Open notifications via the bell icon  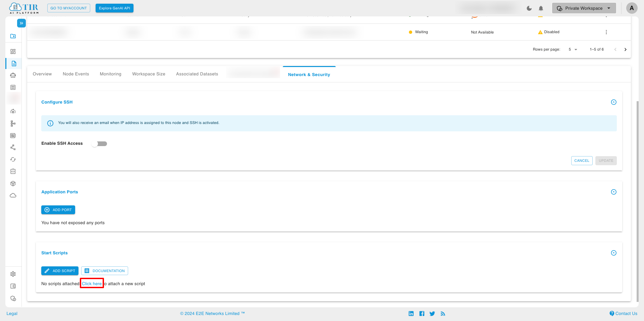coord(541,8)
